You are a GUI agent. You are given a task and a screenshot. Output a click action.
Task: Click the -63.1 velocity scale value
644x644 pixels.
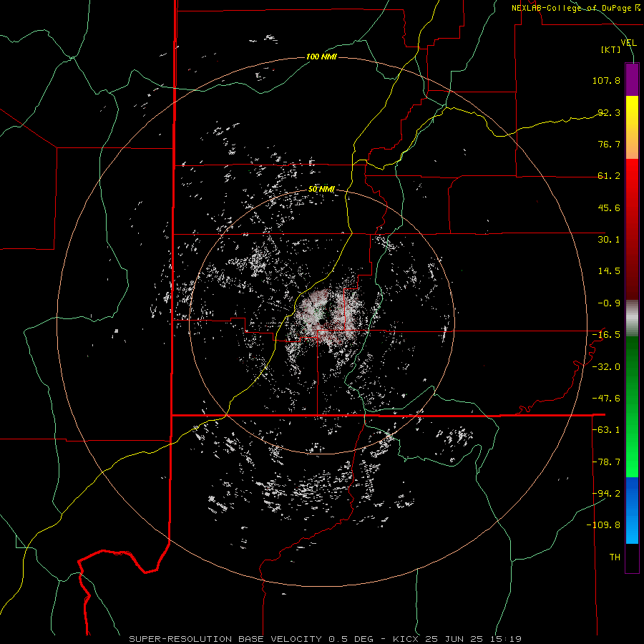coord(606,430)
